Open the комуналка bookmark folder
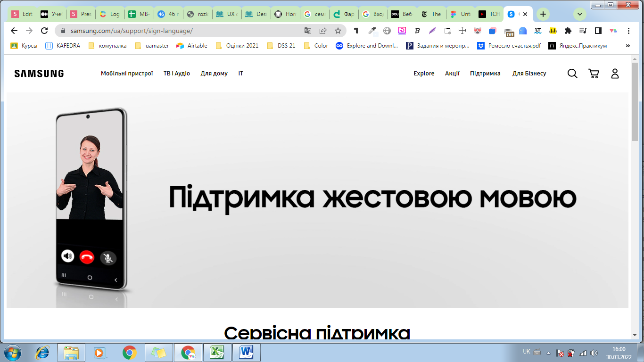Screen dimensions: 644x362 point(107,46)
